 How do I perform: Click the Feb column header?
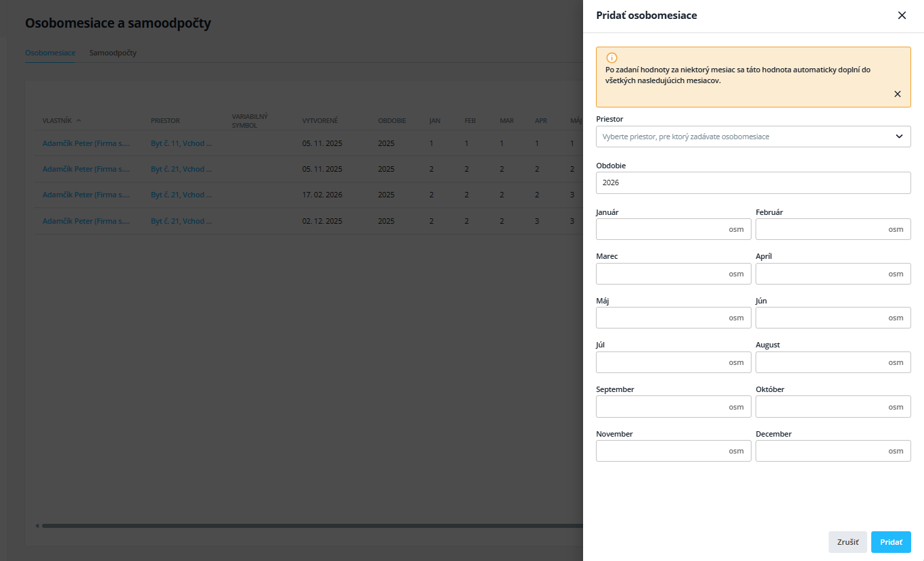pyautogui.click(x=470, y=121)
